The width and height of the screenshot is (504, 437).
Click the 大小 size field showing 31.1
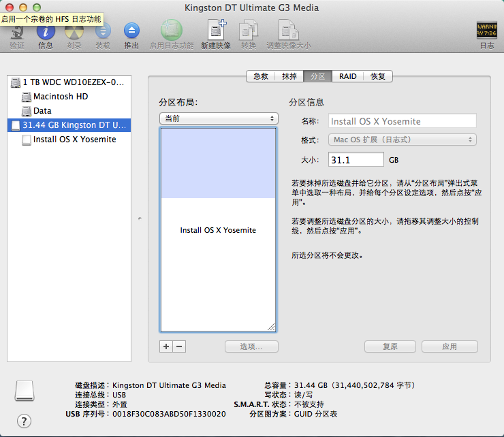pos(356,160)
